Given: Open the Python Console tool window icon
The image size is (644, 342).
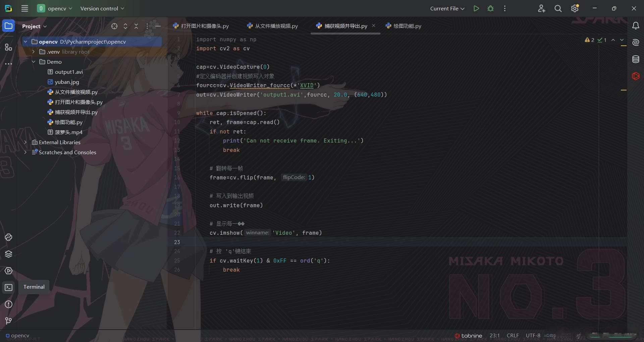Looking at the screenshot, I should [9, 237].
